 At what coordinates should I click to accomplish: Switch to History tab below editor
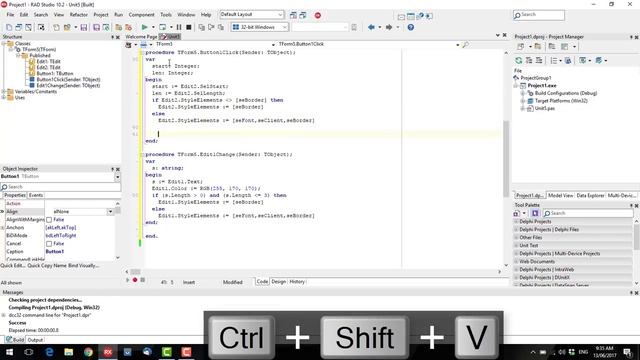click(x=297, y=282)
